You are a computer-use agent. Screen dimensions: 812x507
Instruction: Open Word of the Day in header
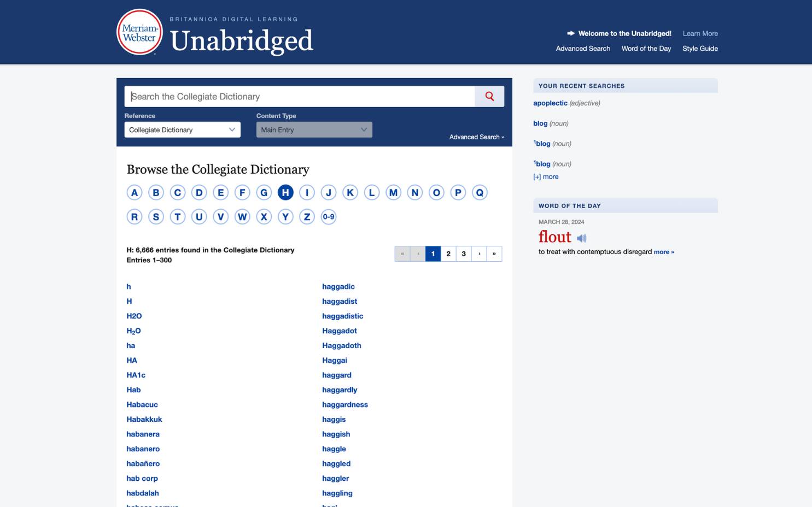(646, 49)
